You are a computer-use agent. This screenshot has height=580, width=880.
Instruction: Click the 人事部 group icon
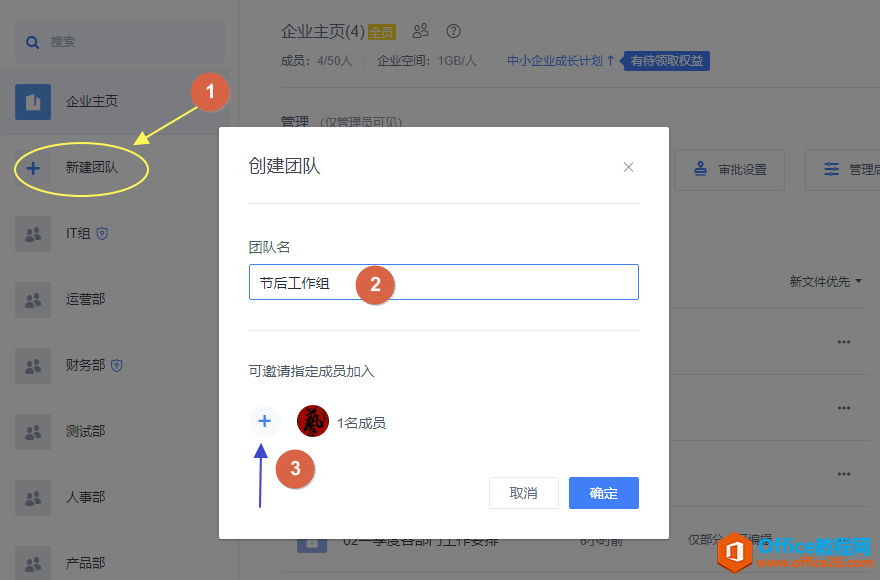pos(33,497)
